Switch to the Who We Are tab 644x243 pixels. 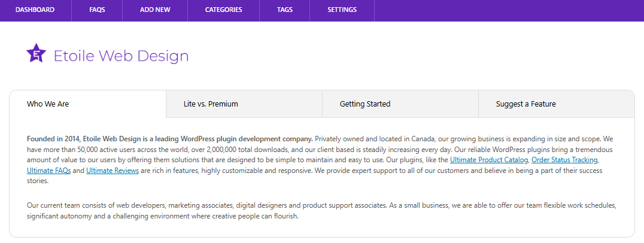coord(88,104)
